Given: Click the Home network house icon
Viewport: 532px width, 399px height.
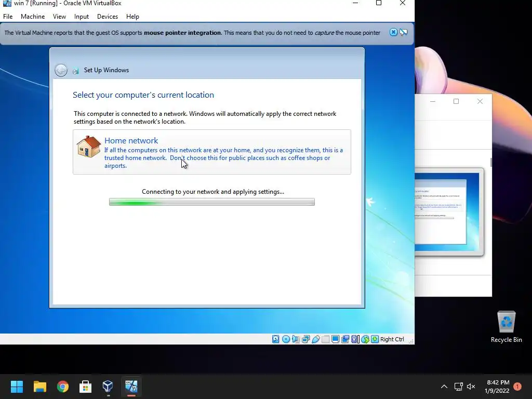Looking at the screenshot, I should coord(88,146).
